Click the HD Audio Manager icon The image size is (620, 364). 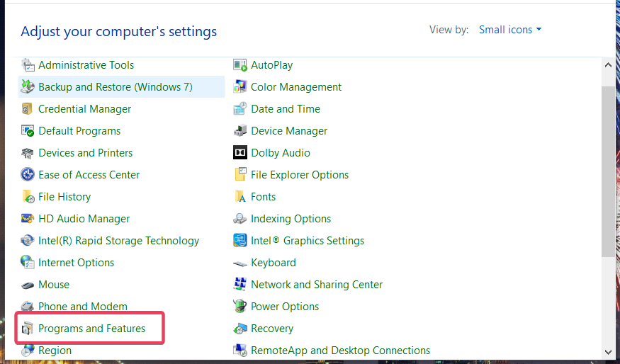coord(28,219)
